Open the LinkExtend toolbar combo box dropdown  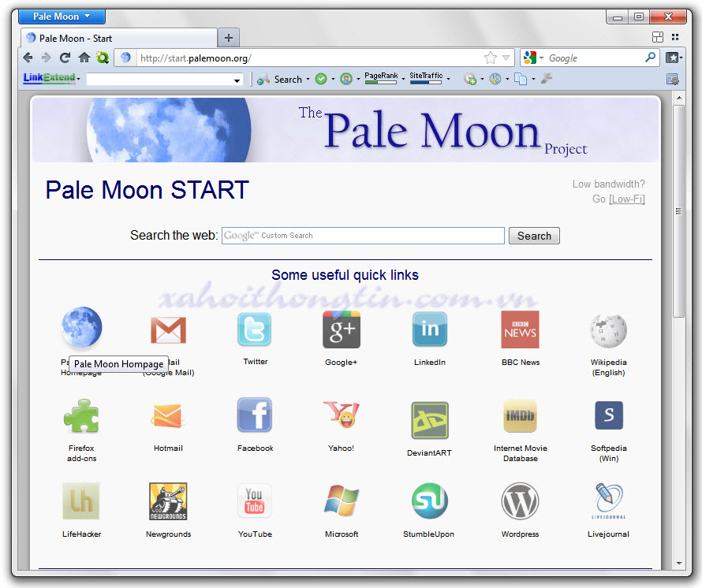pyautogui.click(x=237, y=80)
